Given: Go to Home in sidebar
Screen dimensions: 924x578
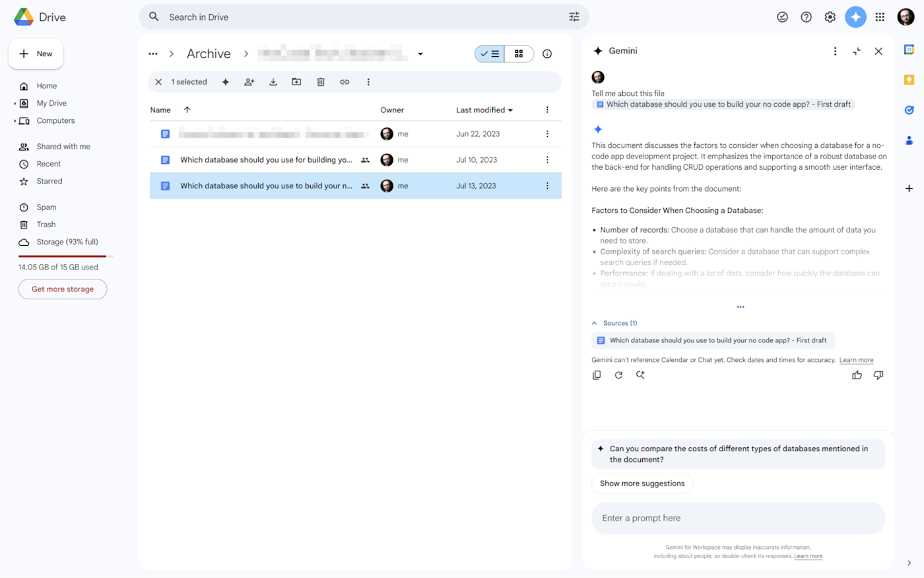Looking at the screenshot, I should tap(46, 86).
